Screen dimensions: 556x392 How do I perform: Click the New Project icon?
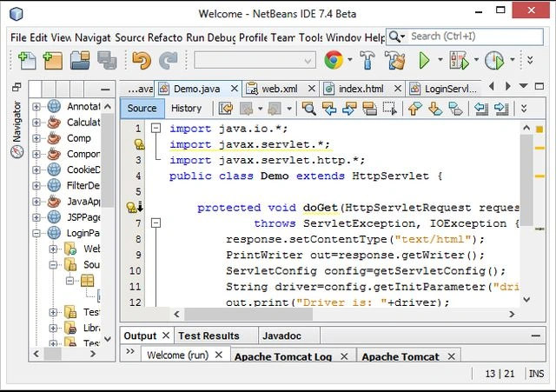pyautogui.click(x=52, y=60)
